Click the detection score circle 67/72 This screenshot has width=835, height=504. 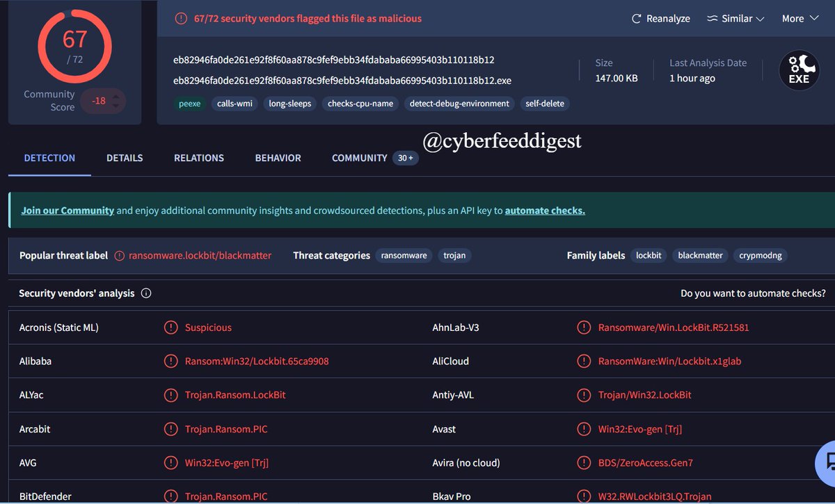(x=74, y=46)
